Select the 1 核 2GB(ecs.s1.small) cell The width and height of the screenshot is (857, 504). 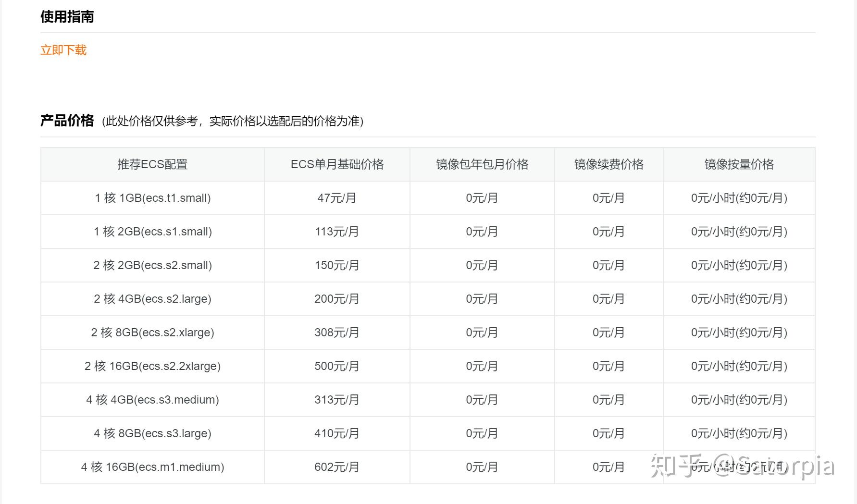pyautogui.click(x=152, y=232)
